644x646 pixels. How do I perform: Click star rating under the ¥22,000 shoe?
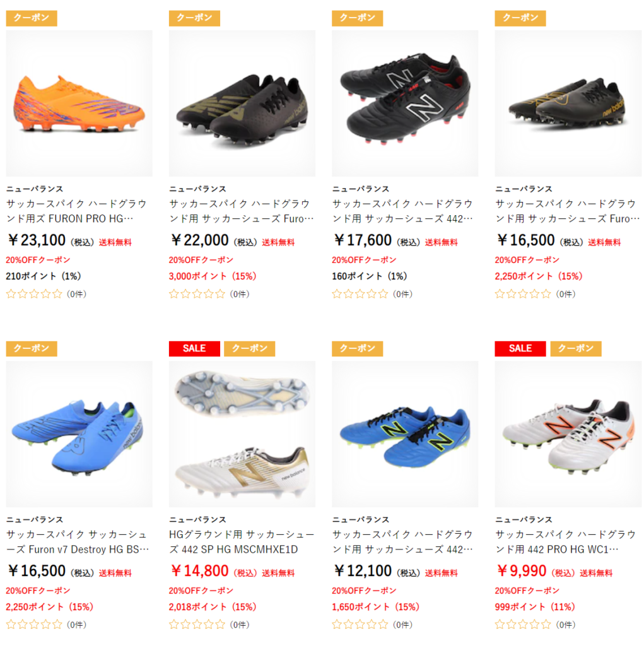coord(197,294)
